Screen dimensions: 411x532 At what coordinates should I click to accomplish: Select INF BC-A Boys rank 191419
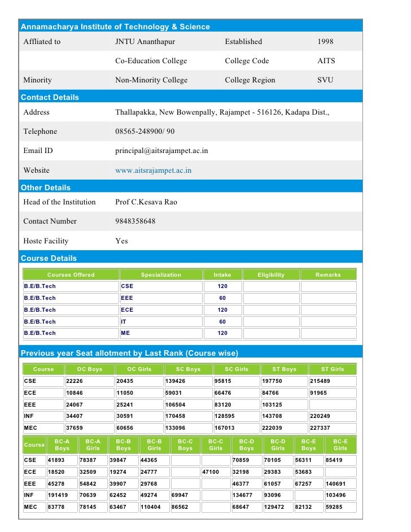coord(58,495)
